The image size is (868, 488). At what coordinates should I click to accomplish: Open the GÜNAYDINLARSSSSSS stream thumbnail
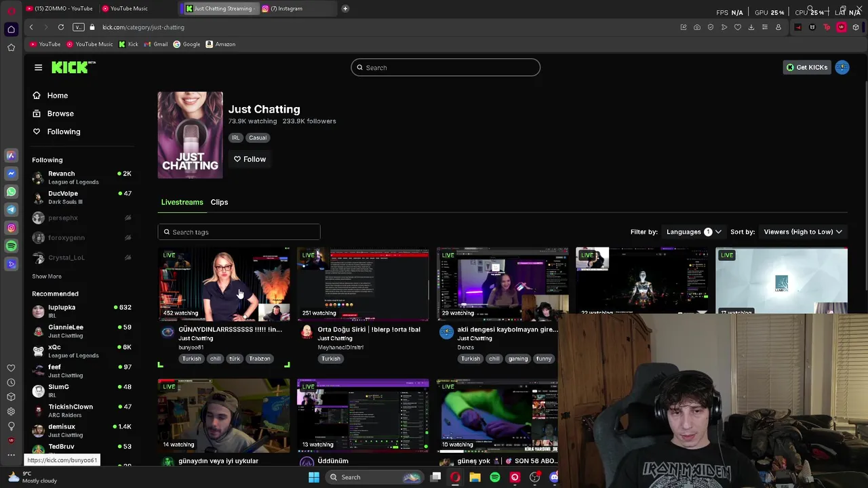(x=224, y=285)
